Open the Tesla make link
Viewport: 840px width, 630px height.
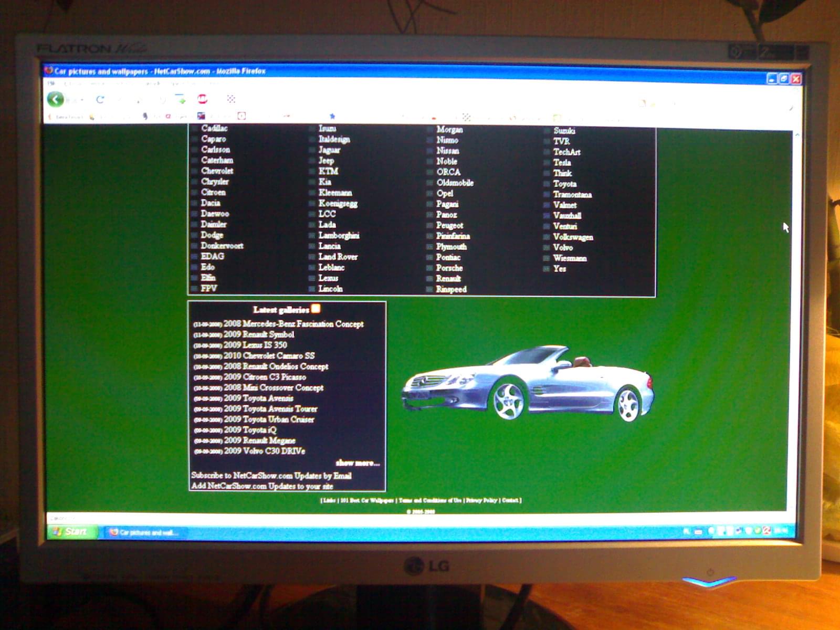562,163
